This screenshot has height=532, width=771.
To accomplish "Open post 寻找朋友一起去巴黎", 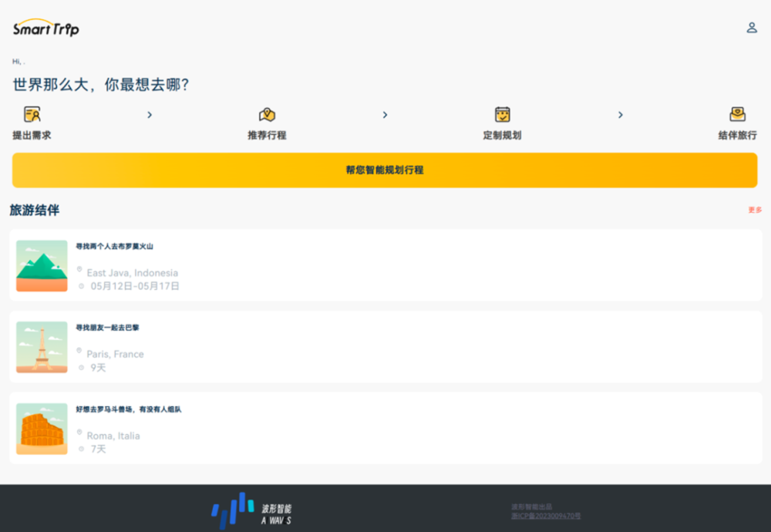I will click(x=107, y=328).
